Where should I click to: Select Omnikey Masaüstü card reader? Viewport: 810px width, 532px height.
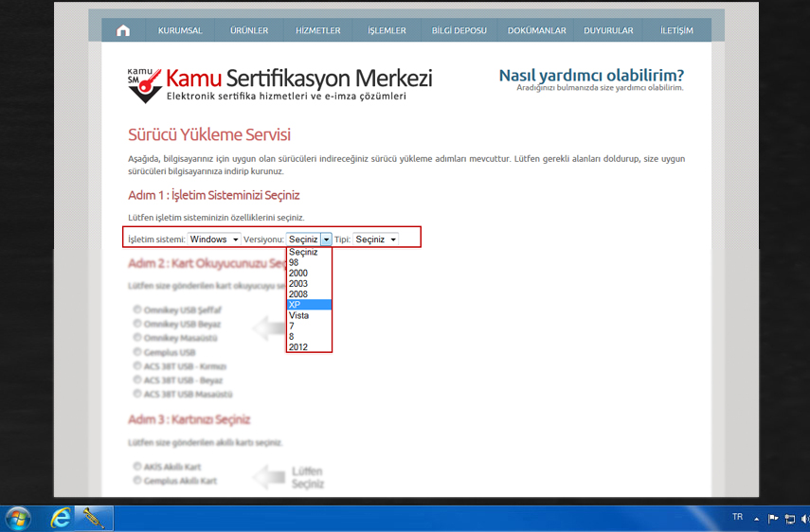pos(136,337)
